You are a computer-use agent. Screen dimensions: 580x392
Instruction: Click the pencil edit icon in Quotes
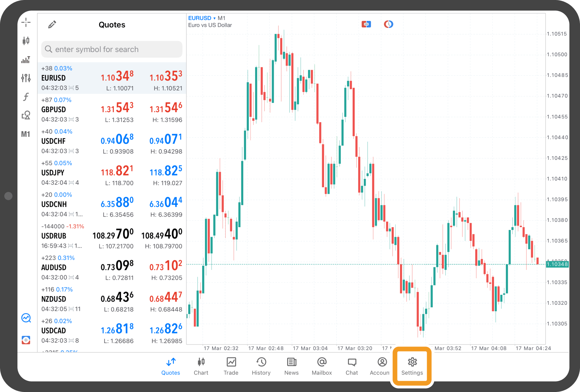[52, 25]
